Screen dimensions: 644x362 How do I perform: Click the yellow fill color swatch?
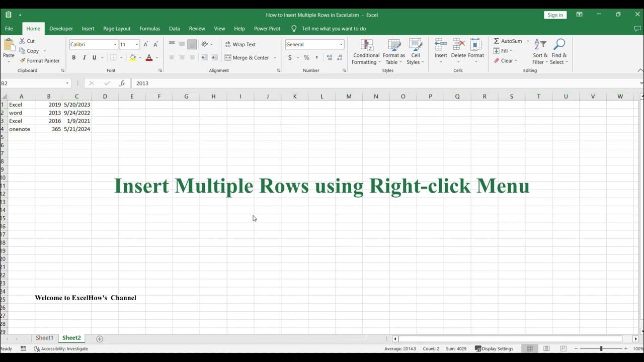click(x=132, y=58)
